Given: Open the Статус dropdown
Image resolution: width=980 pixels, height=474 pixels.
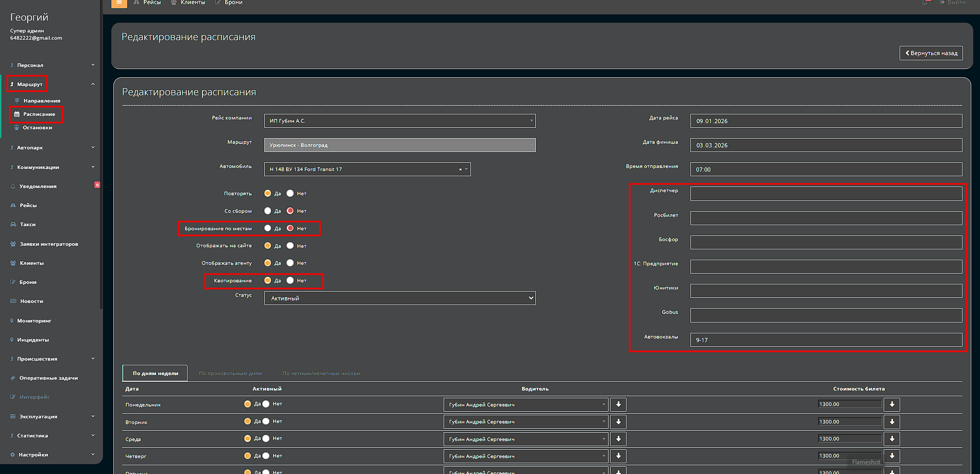Looking at the screenshot, I should click(x=399, y=298).
